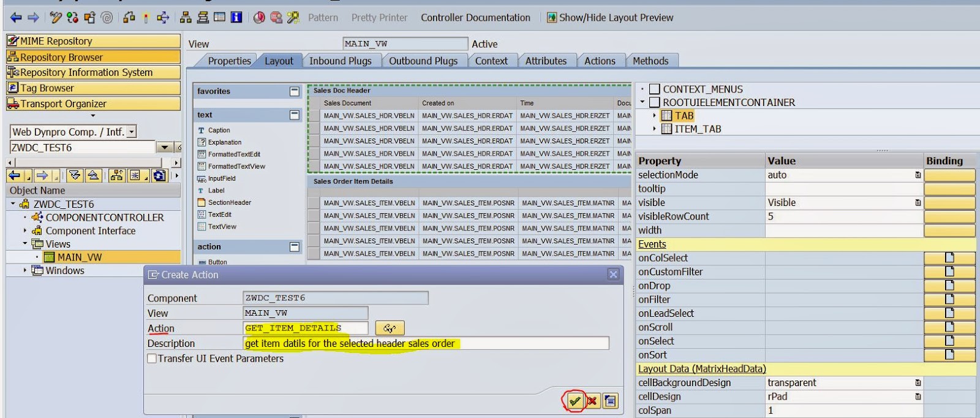Image resolution: width=980 pixels, height=418 pixels.
Task: Click the blue information icon in toolbar
Action: coord(236,18)
